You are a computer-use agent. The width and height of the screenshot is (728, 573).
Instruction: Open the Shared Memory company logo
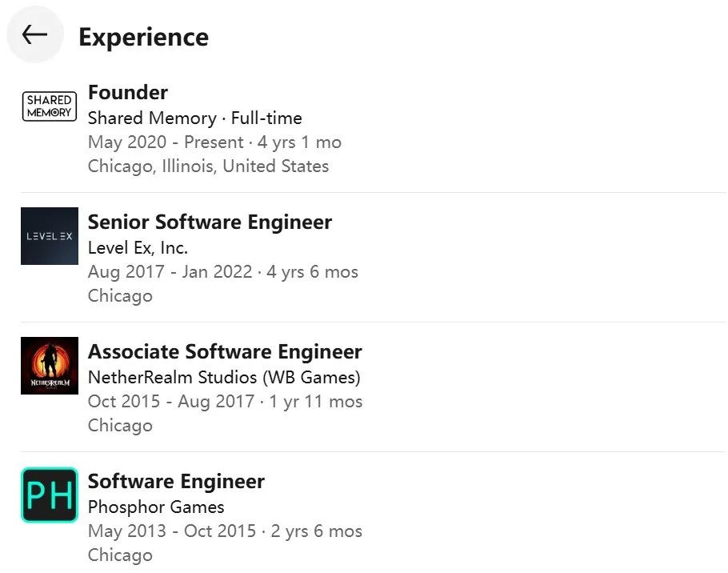(x=50, y=106)
